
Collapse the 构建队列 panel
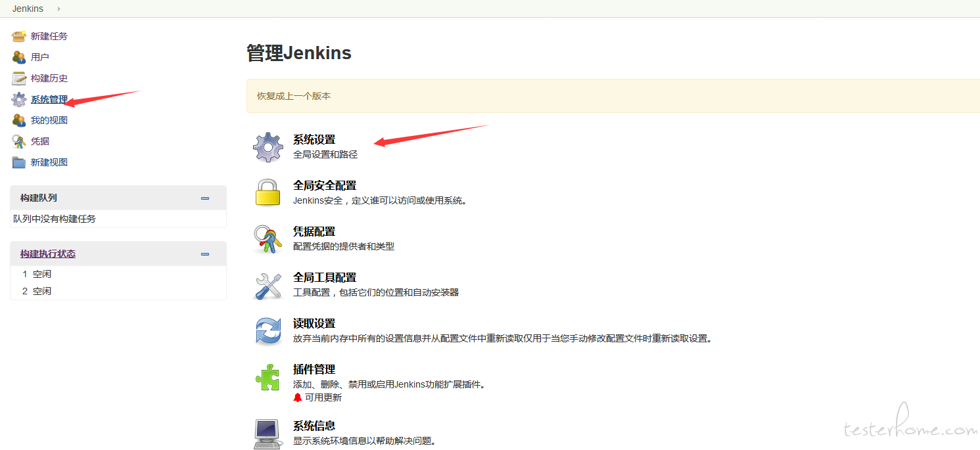[x=205, y=198]
